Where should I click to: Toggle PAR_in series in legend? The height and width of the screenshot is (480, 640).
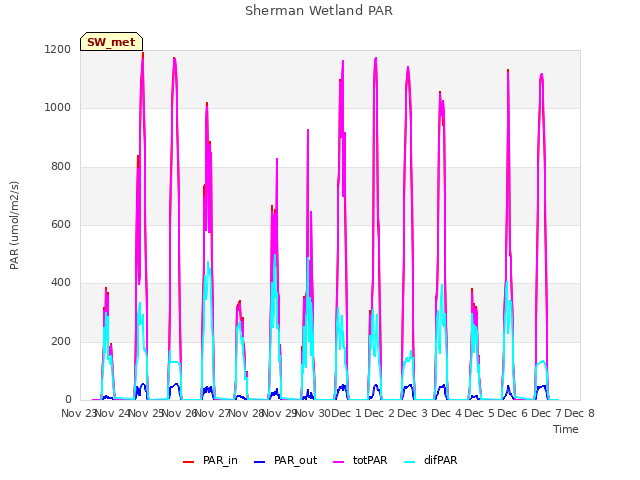[x=210, y=460]
